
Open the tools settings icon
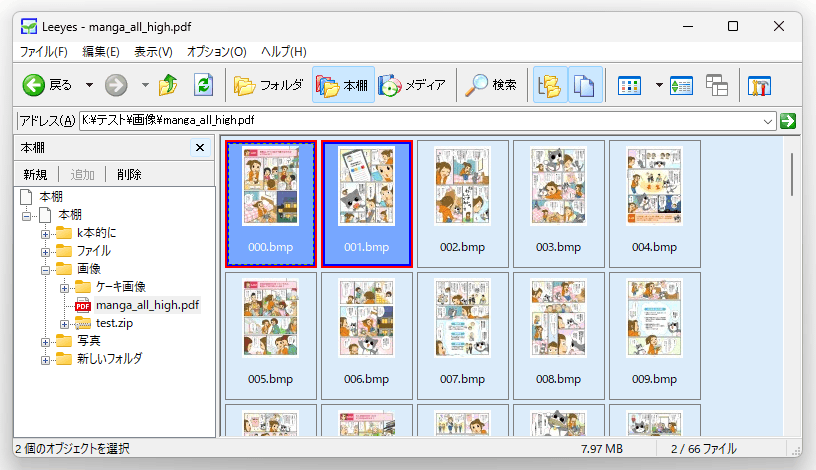759,85
